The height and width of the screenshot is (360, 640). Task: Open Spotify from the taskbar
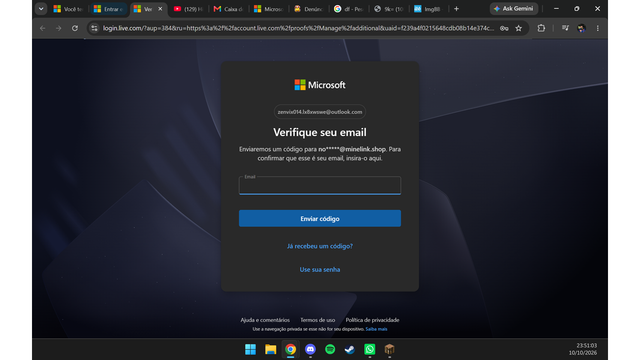(x=330, y=349)
